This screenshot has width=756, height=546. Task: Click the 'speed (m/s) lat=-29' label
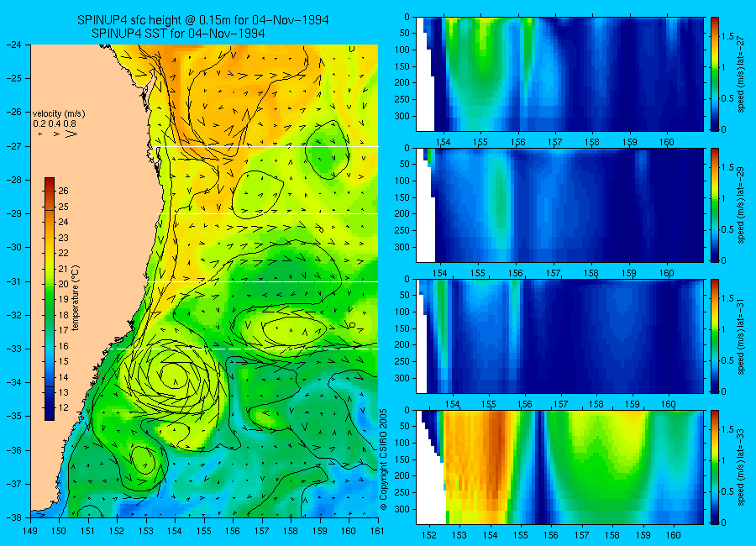pos(742,205)
